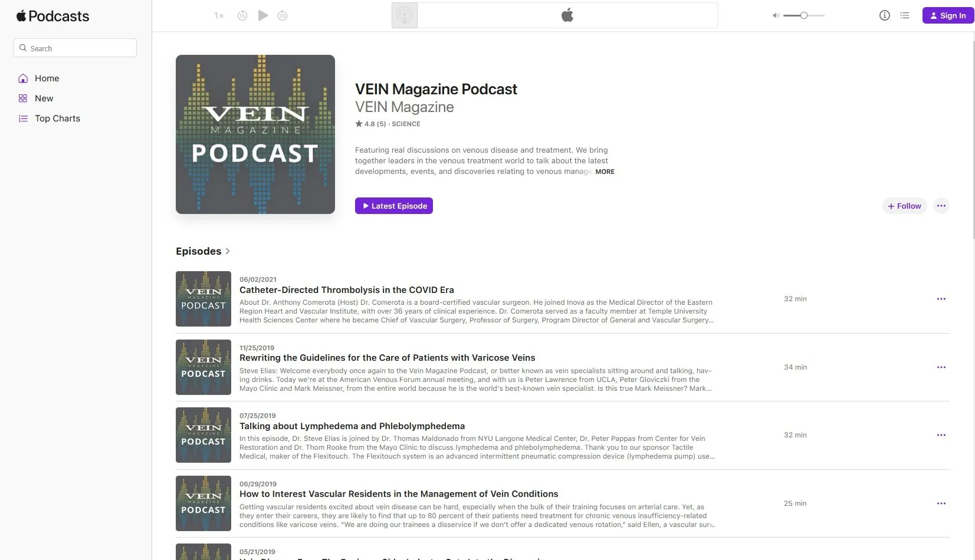Click Talking about Lymphedema episode thumbnail
The image size is (975, 560).
tap(203, 435)
